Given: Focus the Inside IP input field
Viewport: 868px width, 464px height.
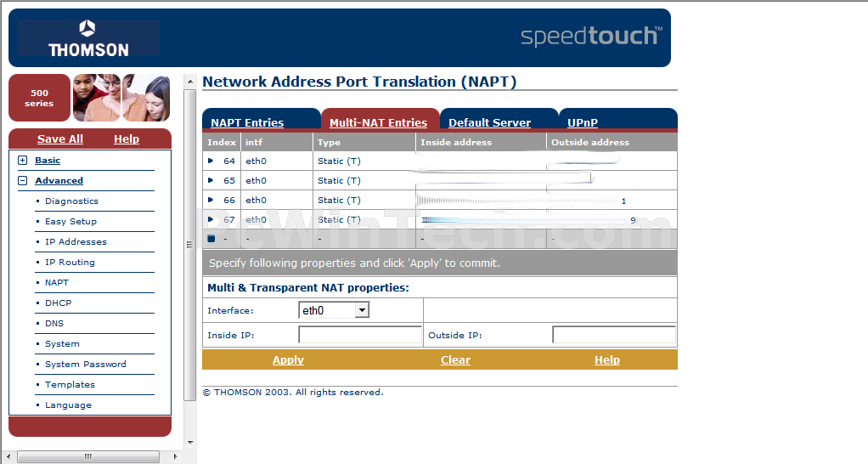Looking at the screenshot, I should pos(360,335).
